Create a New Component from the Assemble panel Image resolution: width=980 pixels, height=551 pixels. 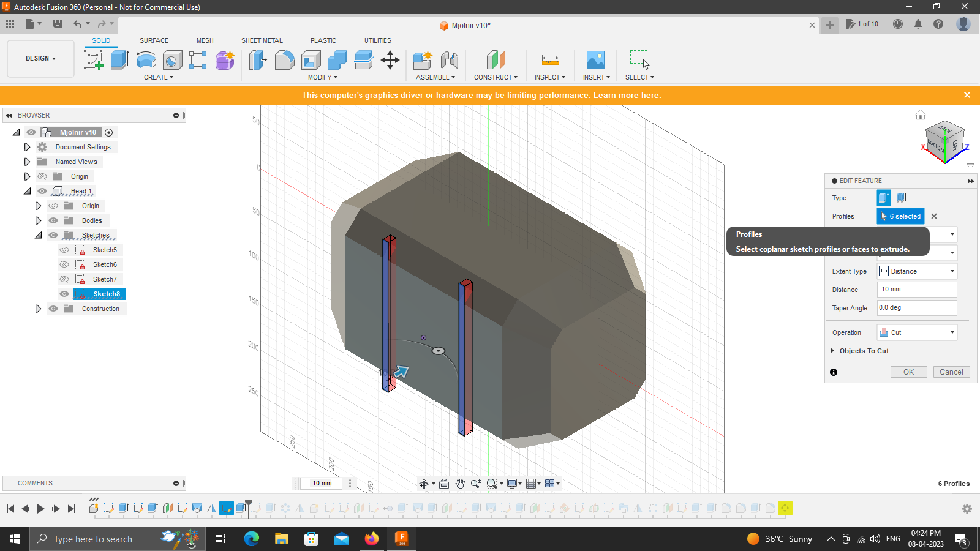[x=422, y=59]
